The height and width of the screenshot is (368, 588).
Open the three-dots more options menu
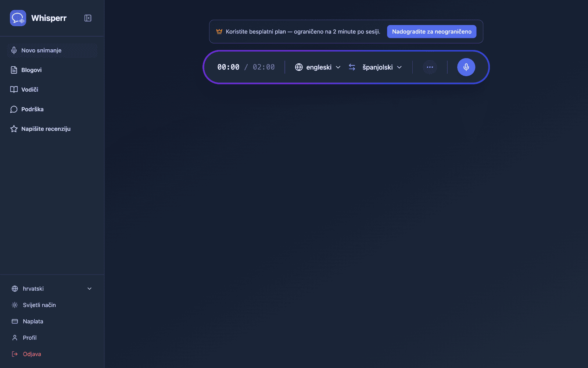(x=430, y=67)
